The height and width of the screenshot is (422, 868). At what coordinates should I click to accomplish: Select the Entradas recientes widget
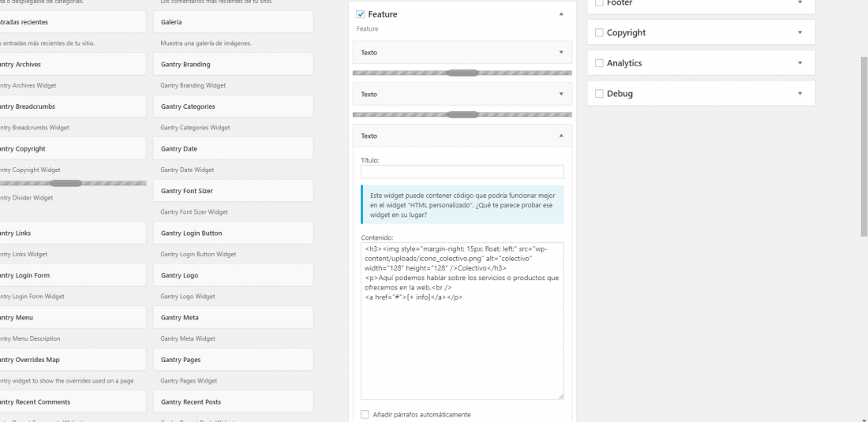coord(73,22)
